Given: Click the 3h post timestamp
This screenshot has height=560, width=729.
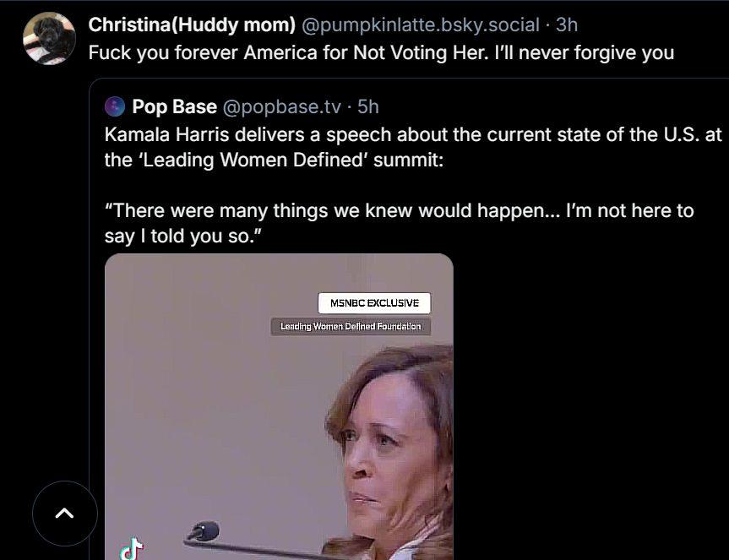Looking at the screenshot, I should [567, 24].
